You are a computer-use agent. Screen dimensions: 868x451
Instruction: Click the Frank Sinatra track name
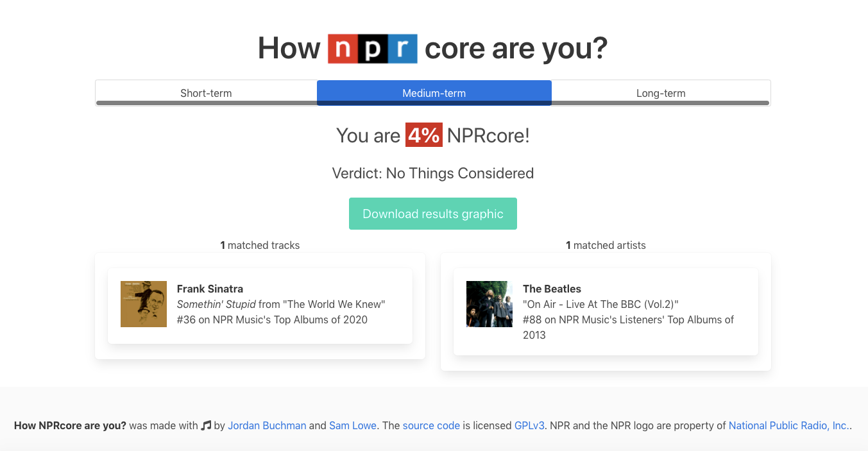tap(210, 289)
